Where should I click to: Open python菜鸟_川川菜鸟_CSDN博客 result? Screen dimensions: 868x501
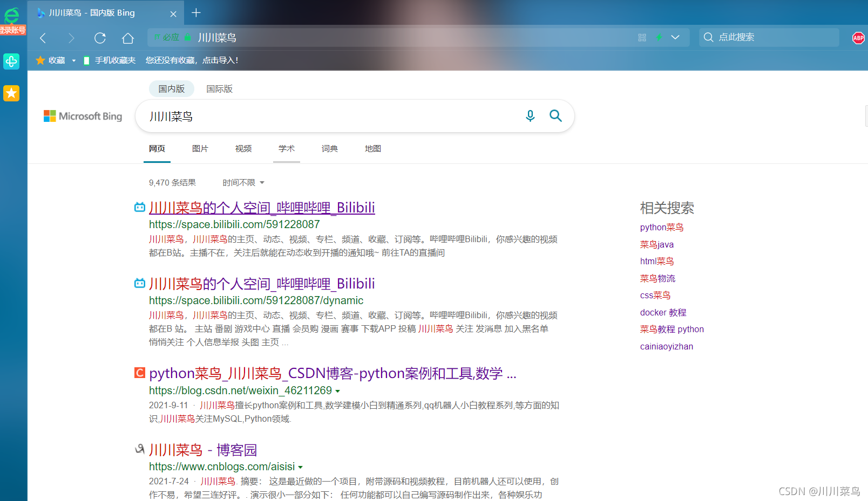[x=333, y=373]
